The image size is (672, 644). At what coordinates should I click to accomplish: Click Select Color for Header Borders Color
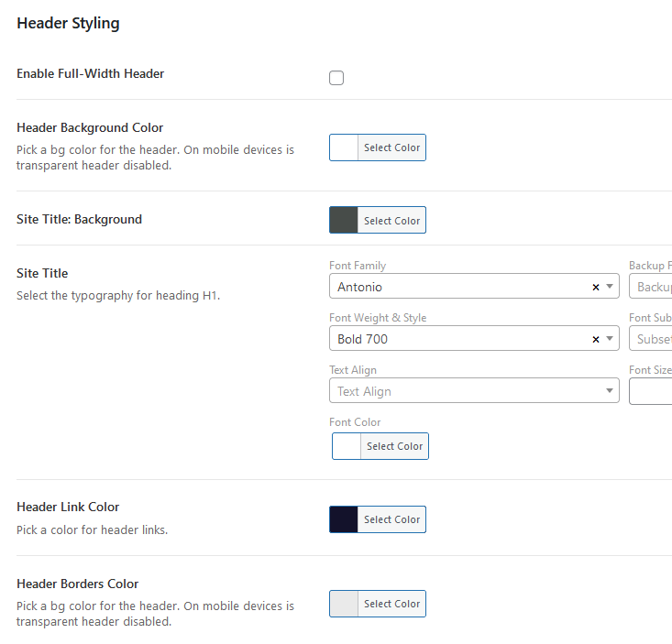click(x=391, y=604)
